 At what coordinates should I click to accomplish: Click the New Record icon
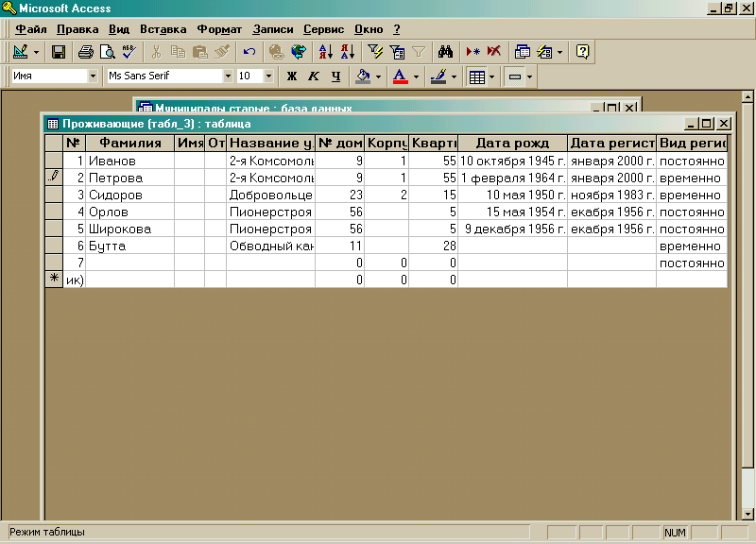pyautogui.click(x=472, y=52)
